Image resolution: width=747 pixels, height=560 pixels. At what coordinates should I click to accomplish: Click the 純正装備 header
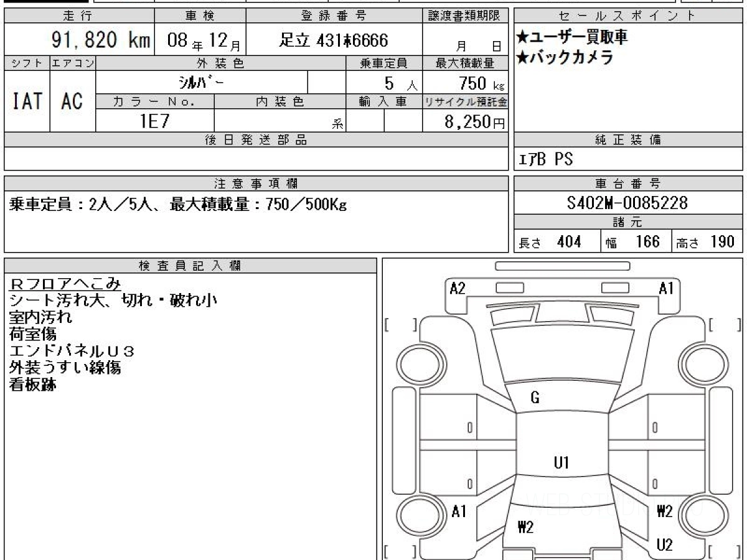(x=628, y=140)
